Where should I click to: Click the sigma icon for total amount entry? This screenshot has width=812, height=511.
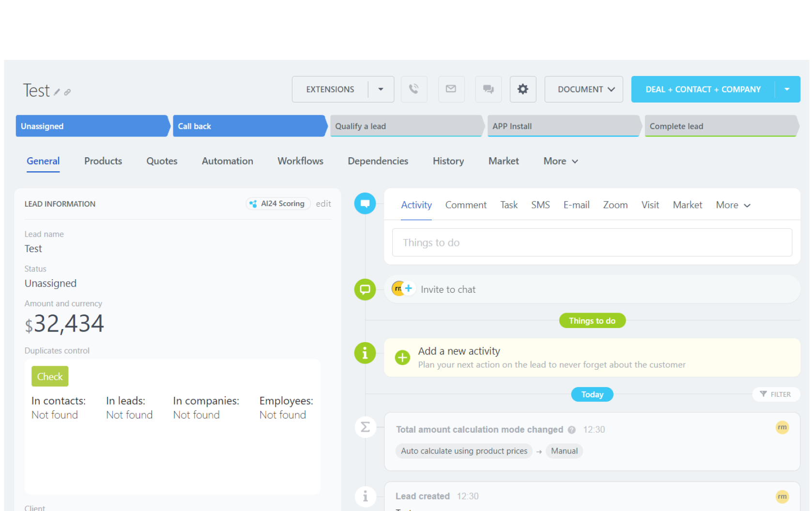pyautogui.click(x=365, y=427)
